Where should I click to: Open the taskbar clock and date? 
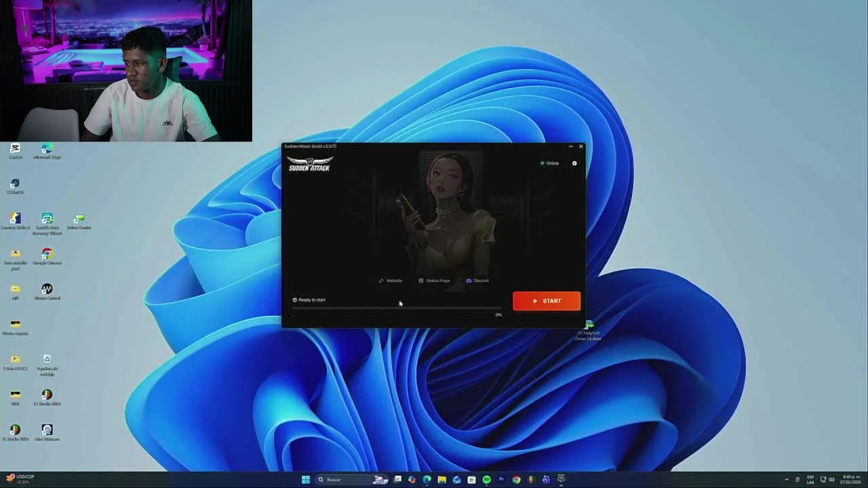851,480
